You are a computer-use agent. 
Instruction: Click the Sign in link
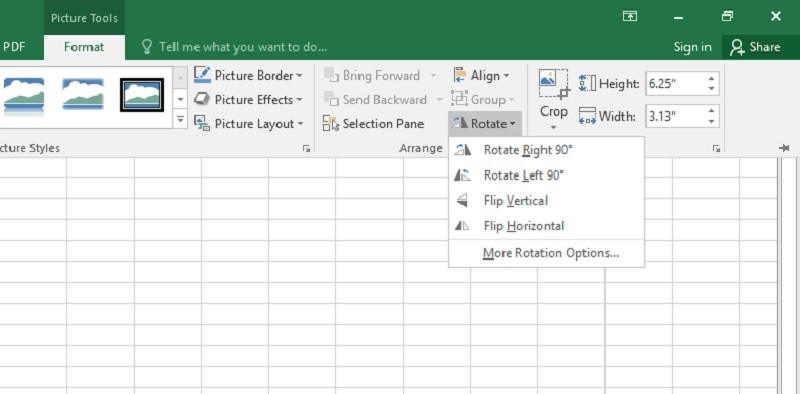(692, 47)
